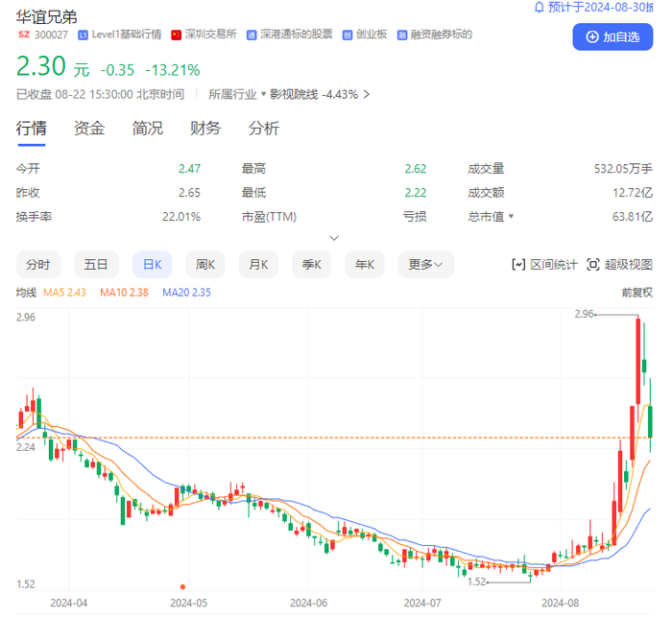Image resolution: width=672 pixels, height=617 pixels.
Task: Click the 区间统计 icon
Action: (x=518, y=265)
